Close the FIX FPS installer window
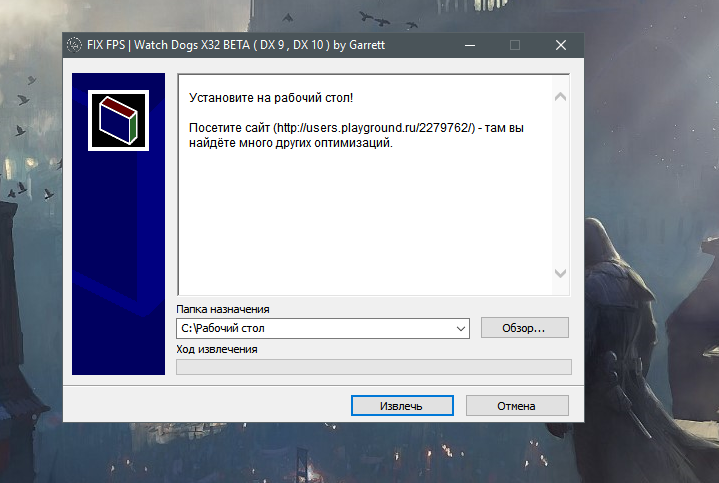 point(561,45)
